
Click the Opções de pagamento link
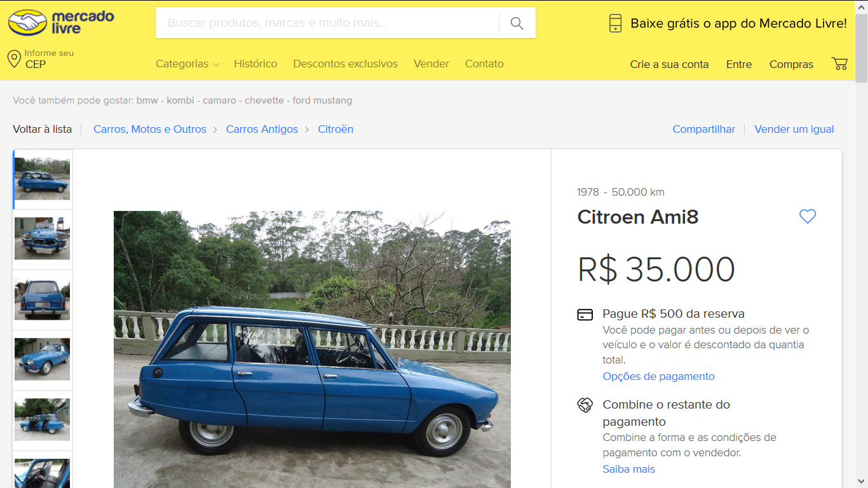658,376
